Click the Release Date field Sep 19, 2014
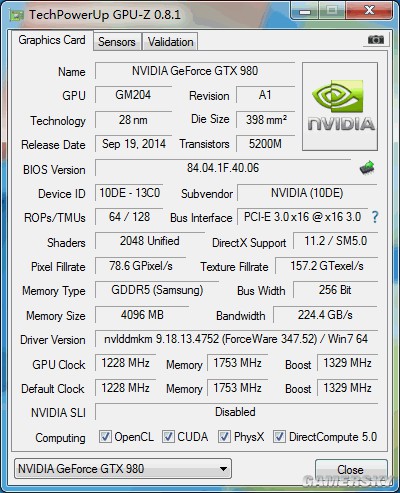Image resolution: width=400 pixels, height=493 pixels. tap(133, 144)
